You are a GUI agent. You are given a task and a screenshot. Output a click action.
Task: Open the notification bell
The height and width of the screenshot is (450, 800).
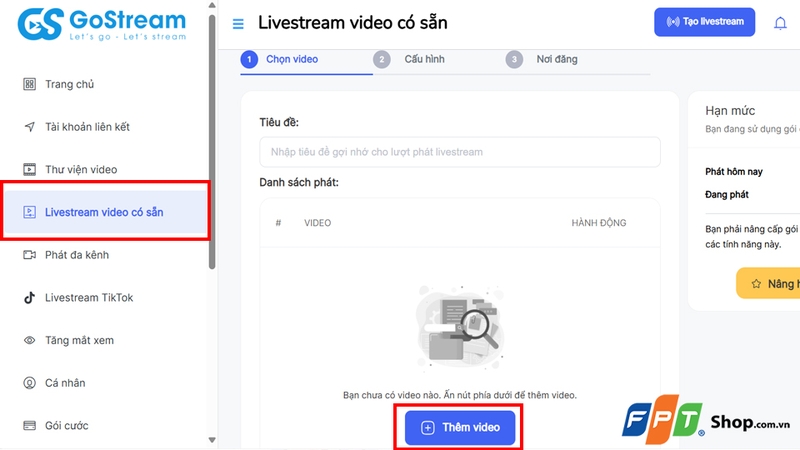coord(780,23)
